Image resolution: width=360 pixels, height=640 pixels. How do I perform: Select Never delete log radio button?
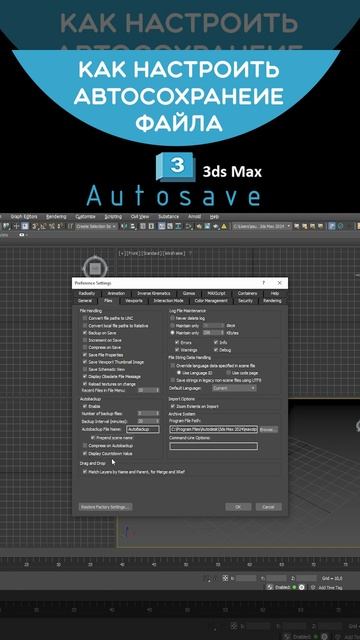point(173,318)
